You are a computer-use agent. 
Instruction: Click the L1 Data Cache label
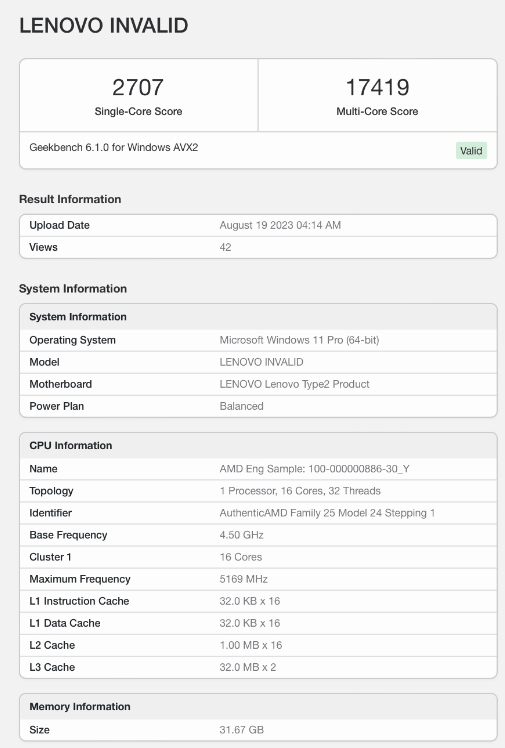(x=65, y=623)
